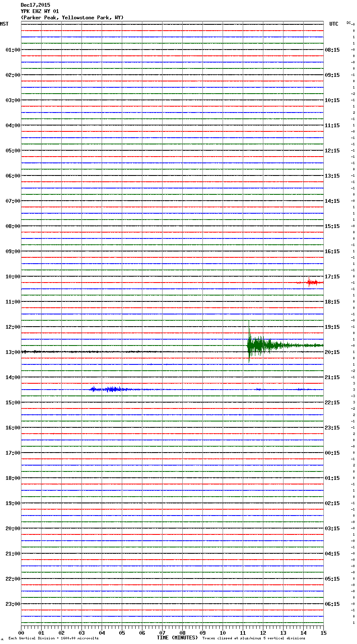Select the 22:00 MST time label
Viewport: 357px width, 644px height.
coord(13,579)
